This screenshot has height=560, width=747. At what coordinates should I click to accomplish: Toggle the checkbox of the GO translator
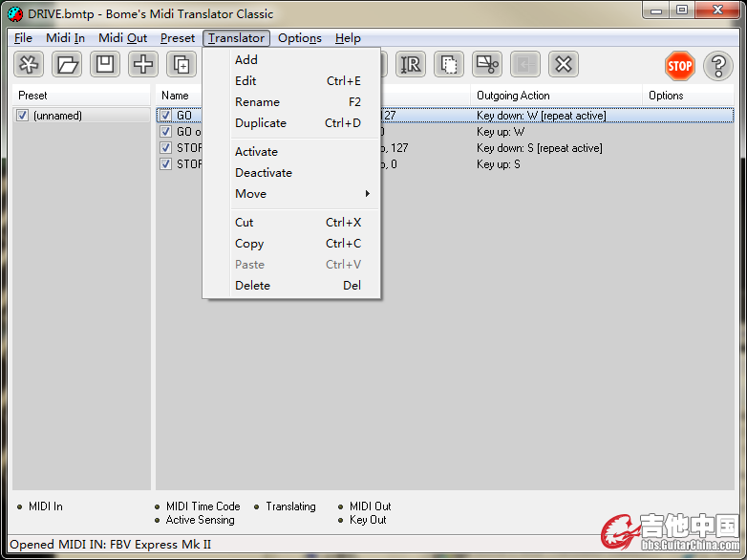pyautogui.click(x=165, y=116)
